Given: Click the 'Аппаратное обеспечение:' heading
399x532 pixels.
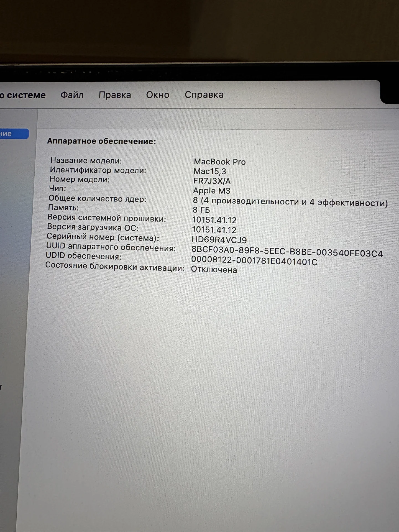Looking at the screenshot, I should coord(101,141).
